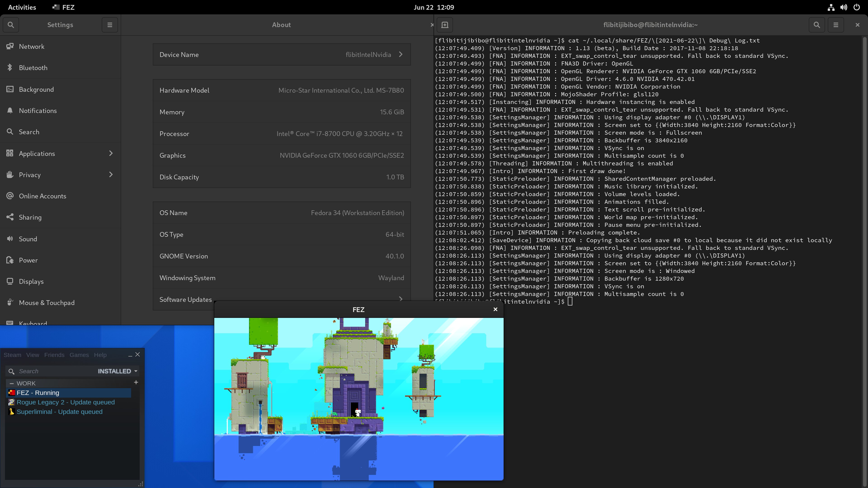This screenshot has height=488, width=868.
Task: Open Network settings in sidebar
Action: [x=60, y=47]
